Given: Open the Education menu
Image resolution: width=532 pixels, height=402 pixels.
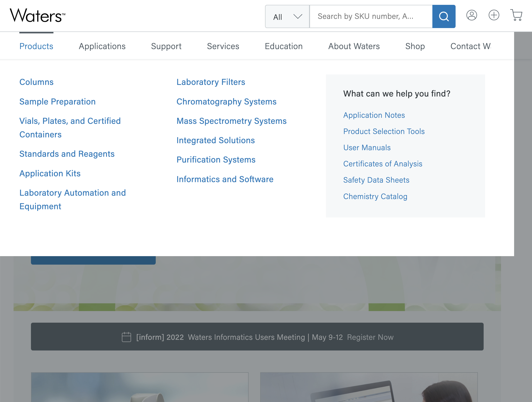Looking at the screenshot, I should [284, 46].
